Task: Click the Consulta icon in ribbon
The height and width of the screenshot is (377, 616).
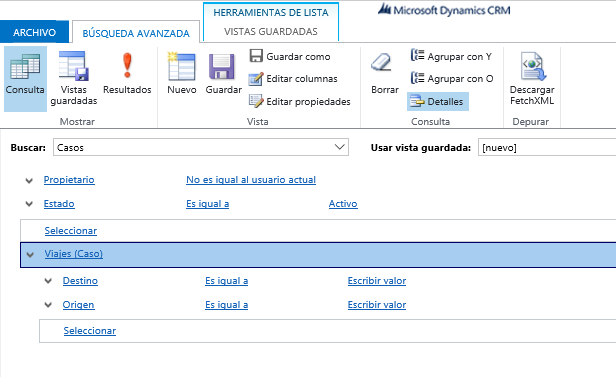Action: tap(25, 67)
